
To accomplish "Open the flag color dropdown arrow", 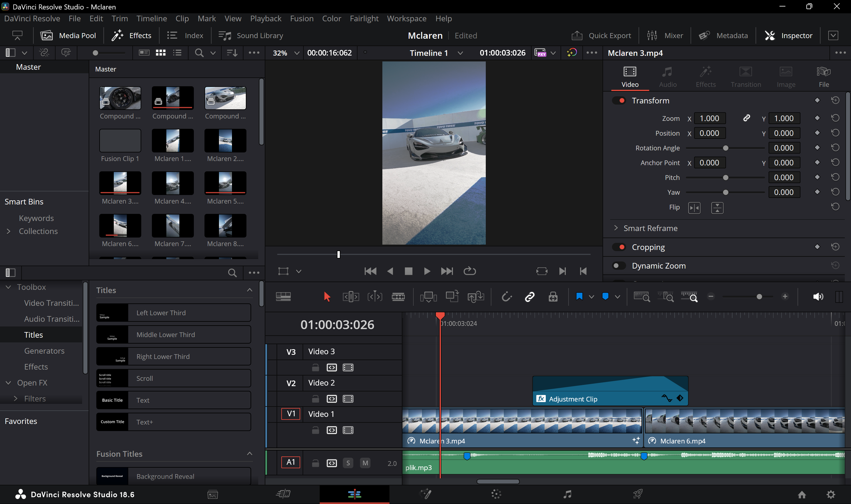I will 591,297.
